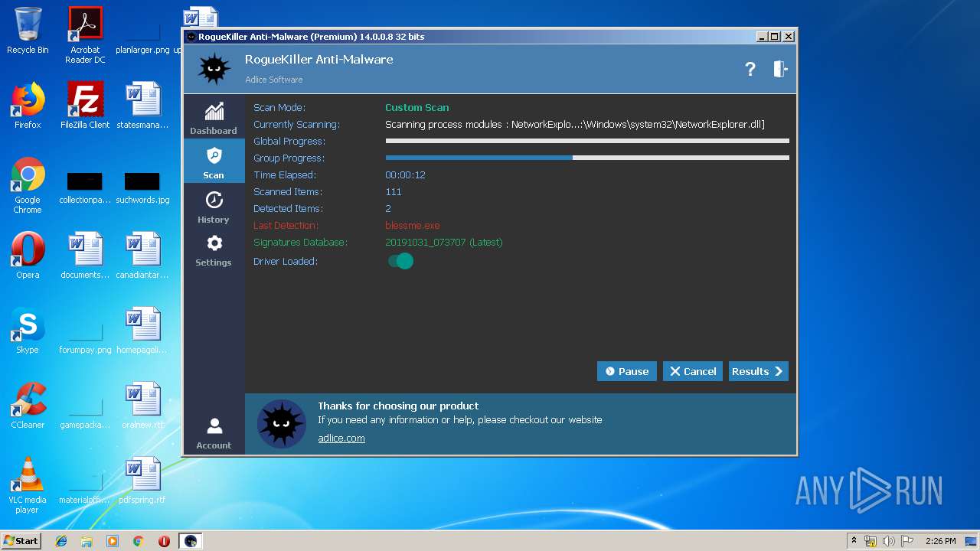Image resolution: width=980 pixels, height=551 pixels.
Task: Launch Opera from the taskbar
Action: tap(164, 541)
